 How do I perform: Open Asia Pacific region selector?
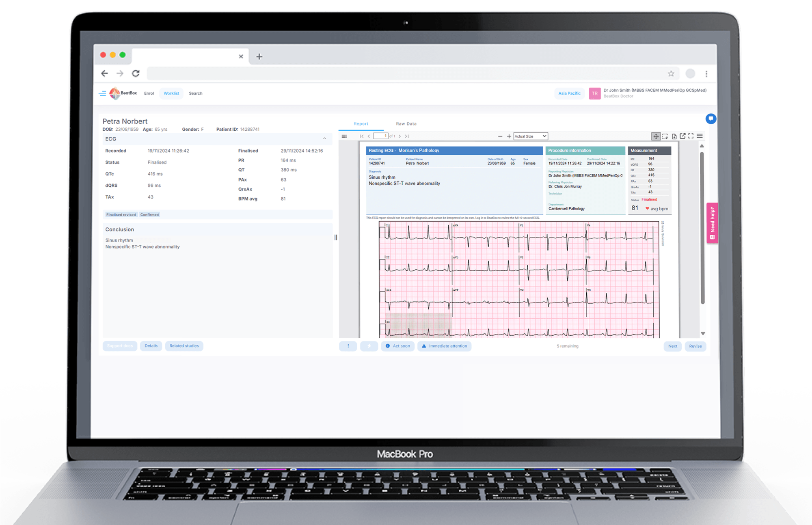(x=569, y=93)
